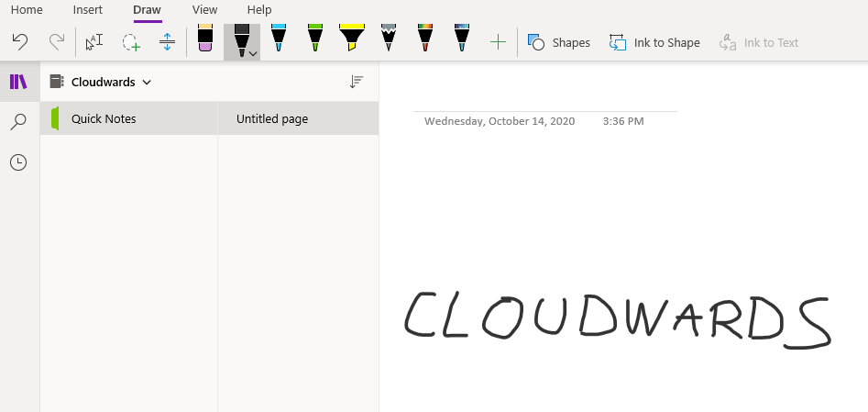Select the Objects or Type Text tool
Screen dimensions: 868x412
(94, 42)
